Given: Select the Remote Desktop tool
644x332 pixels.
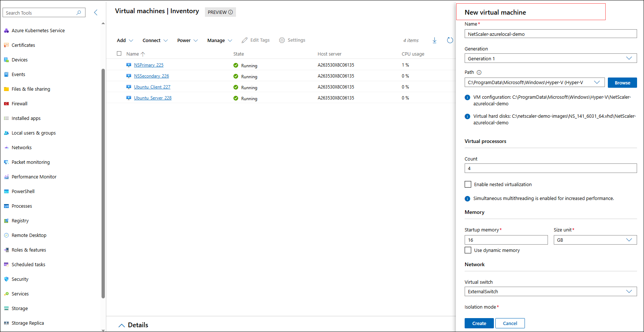Looking at the screenshot, I should [29, 235].
